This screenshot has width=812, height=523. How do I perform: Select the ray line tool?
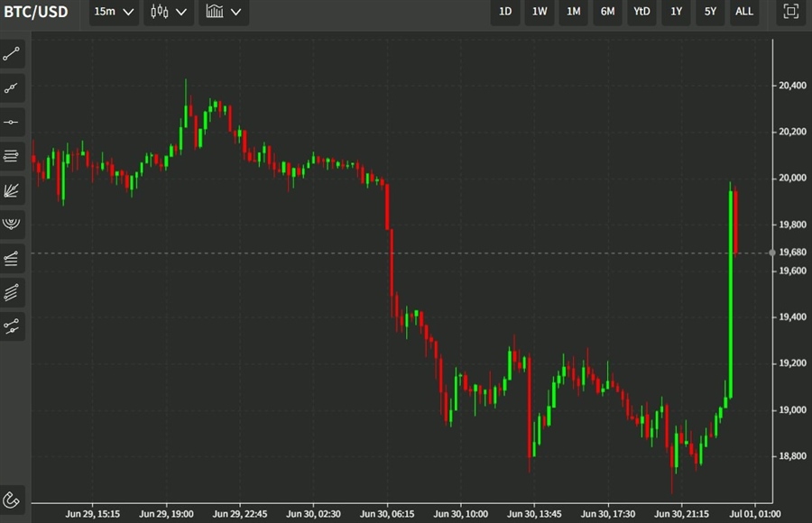tap(13, 88)
